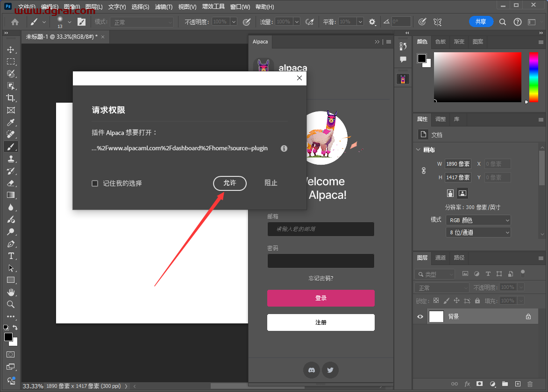The height and width of the screenshot is (392, 548).
Task: Select the Hand tool
Action: tap(10, 292)
